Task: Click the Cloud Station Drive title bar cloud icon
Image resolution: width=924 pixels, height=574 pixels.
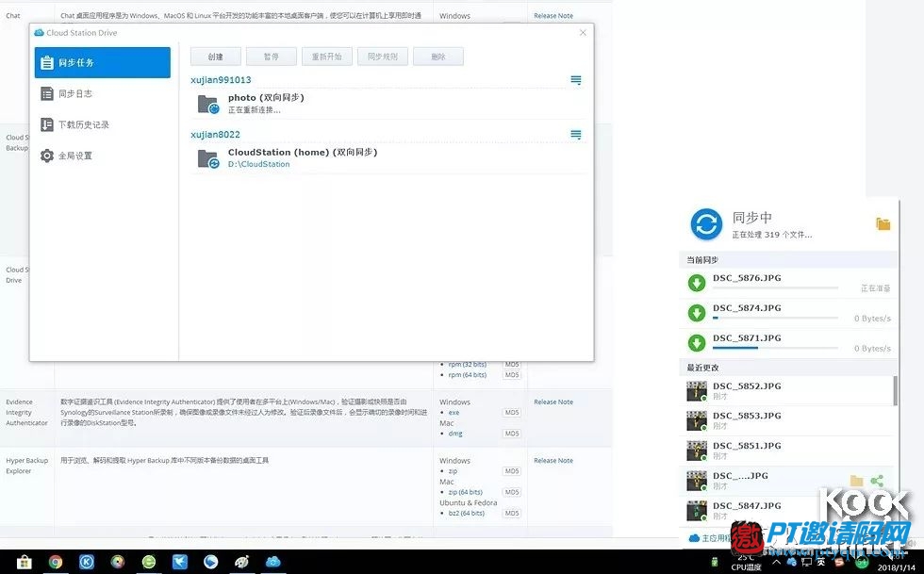Action: (39, 32)
